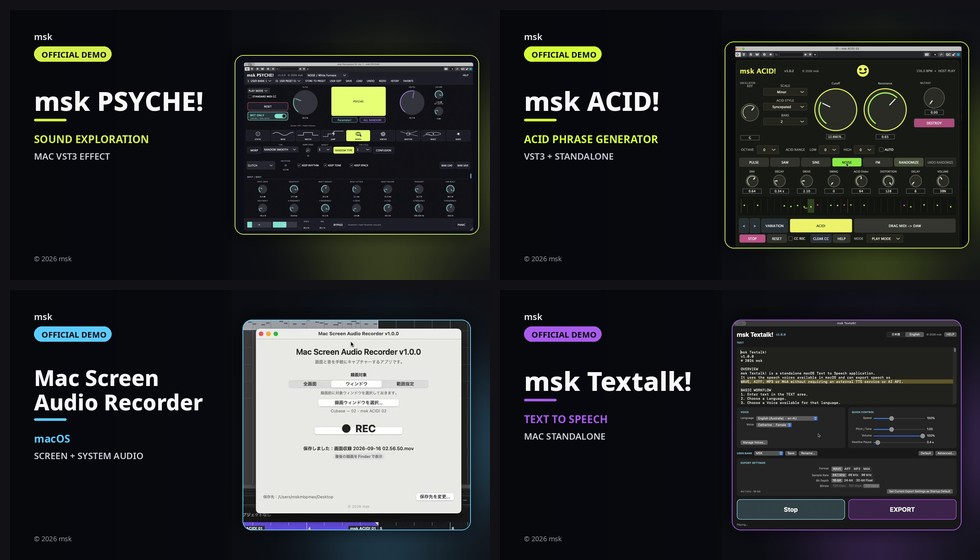Open the PLAY MODE dropdown in msk ACID!
The width and height of the screenshot is (980, 560).
pyautogui.click(x=885, y=239)
